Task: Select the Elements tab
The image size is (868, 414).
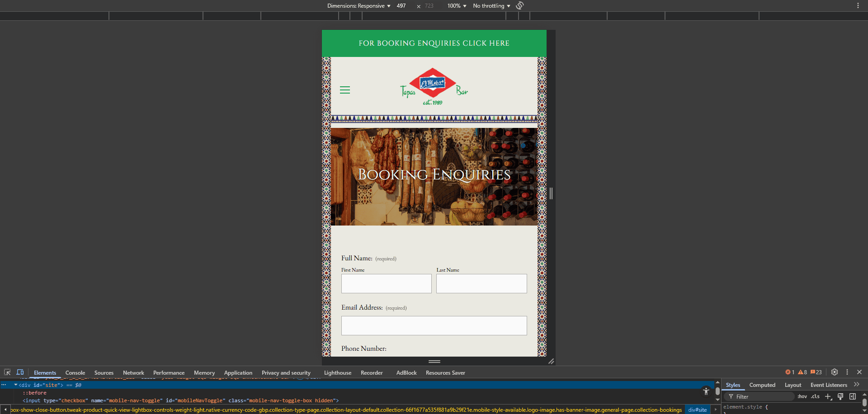Action: (x=45, y=373)
